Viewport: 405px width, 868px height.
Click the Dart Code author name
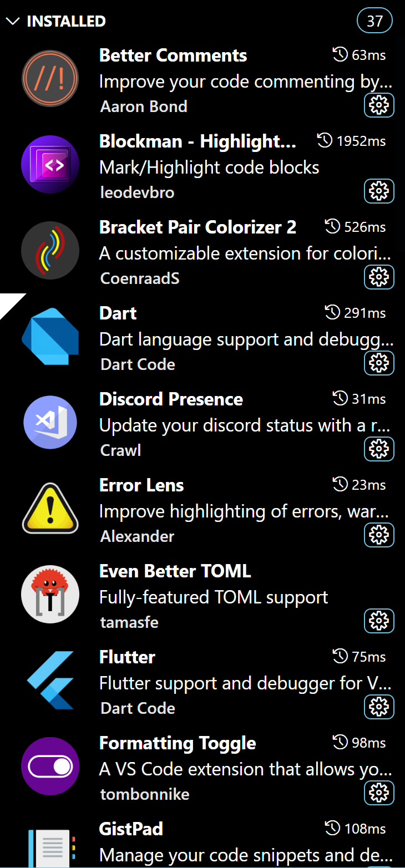click(137, 364)
